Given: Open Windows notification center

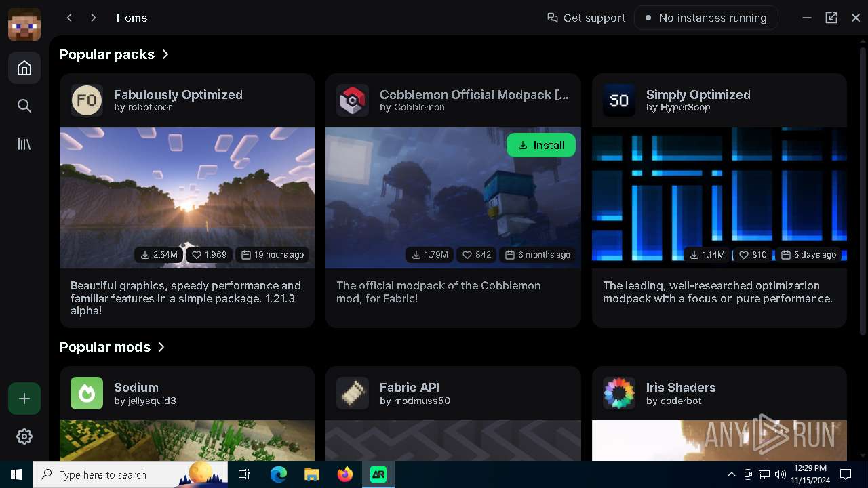Looking at the screenshot, I should pyautogui.click(x=846, y=474).
